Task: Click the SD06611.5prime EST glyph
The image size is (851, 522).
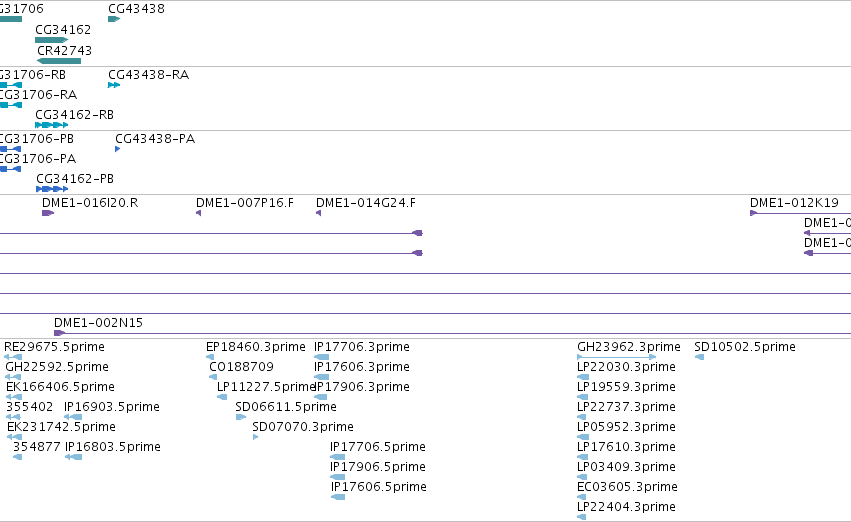Action: click(241, 417)
